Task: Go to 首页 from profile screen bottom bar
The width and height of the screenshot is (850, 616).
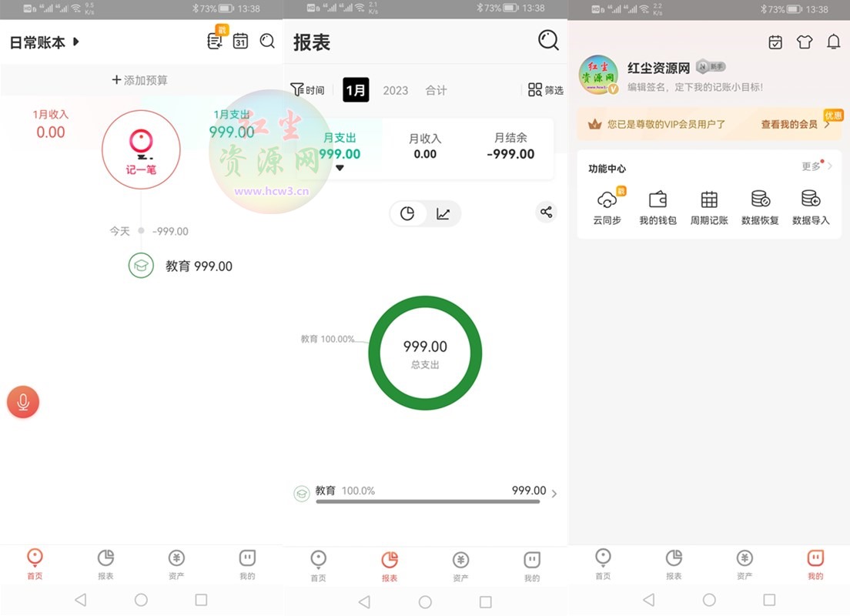Action: click(603, 564)
